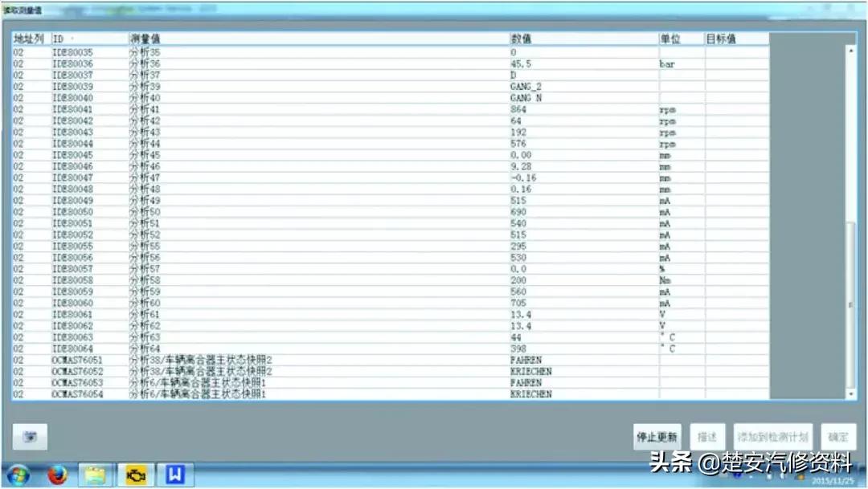This screenshot has height=489, width=868.
Task: Select the IDE80057 分析57 percent row
Action: pyautogui.click(x=391, y=269)
